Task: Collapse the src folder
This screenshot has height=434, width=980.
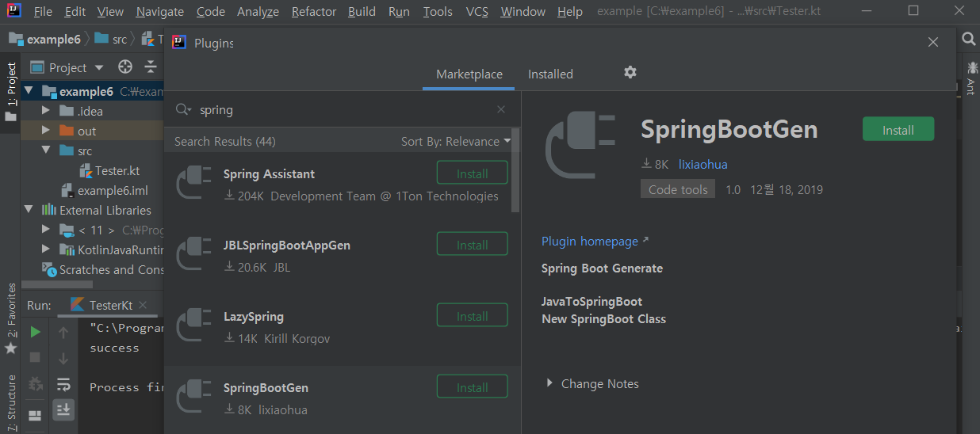Action: [x=46, y=150]
